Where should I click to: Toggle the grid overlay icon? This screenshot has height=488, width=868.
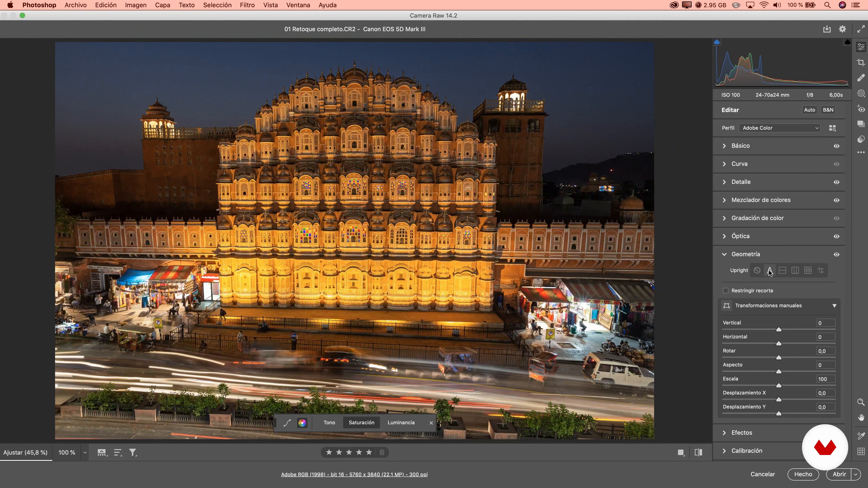861,451
